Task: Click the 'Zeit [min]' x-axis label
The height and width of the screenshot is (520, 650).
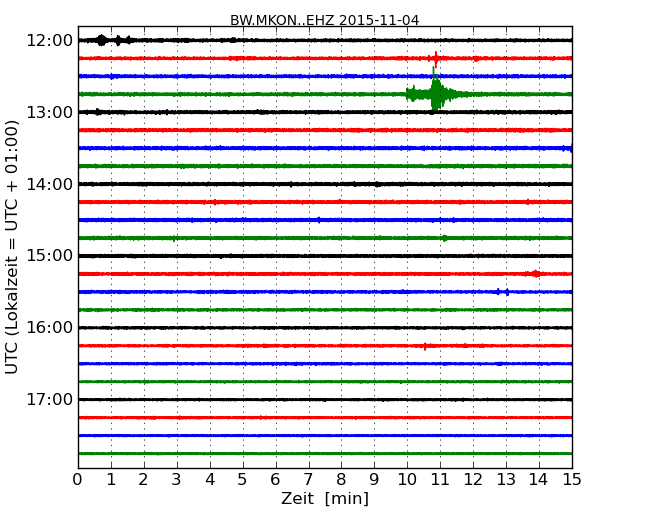Action: pos(325,498)
